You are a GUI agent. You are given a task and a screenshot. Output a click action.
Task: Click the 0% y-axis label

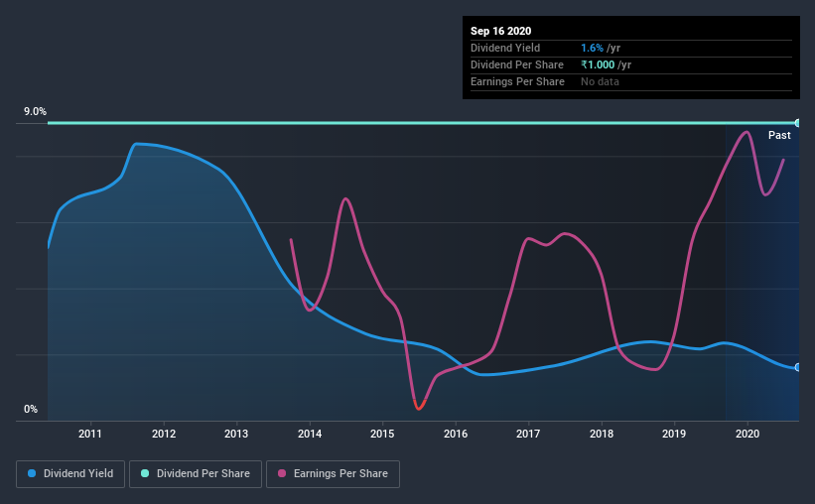(31, 410)
